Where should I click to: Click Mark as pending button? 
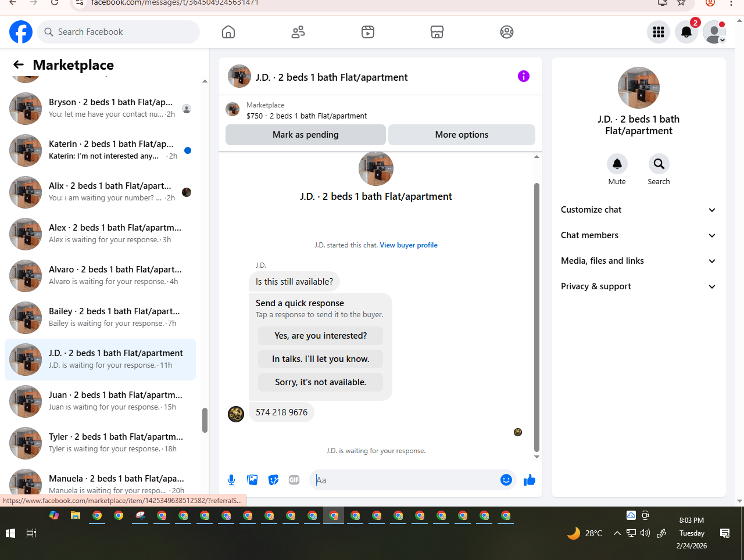(306, 135)
